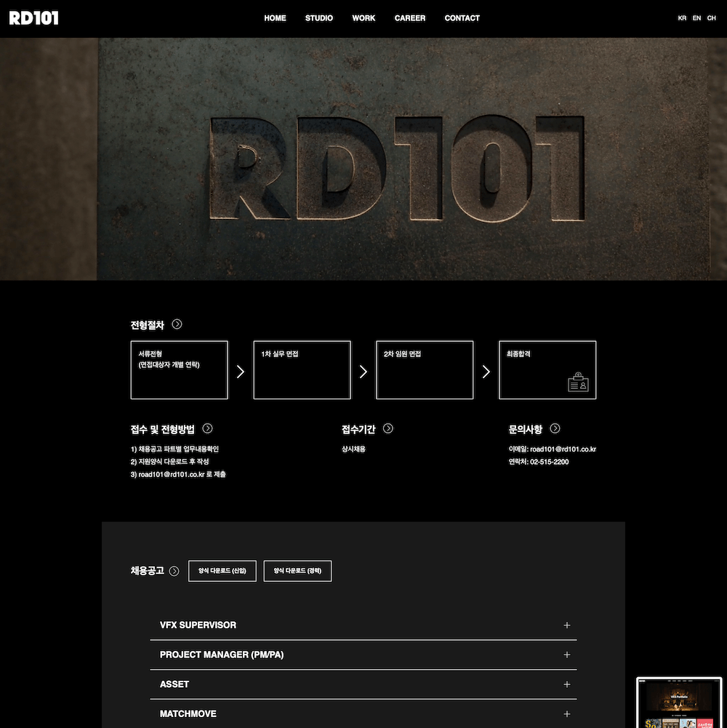Select the 서류전형 step box
This screenshot has width=727, height=728.
179,370
